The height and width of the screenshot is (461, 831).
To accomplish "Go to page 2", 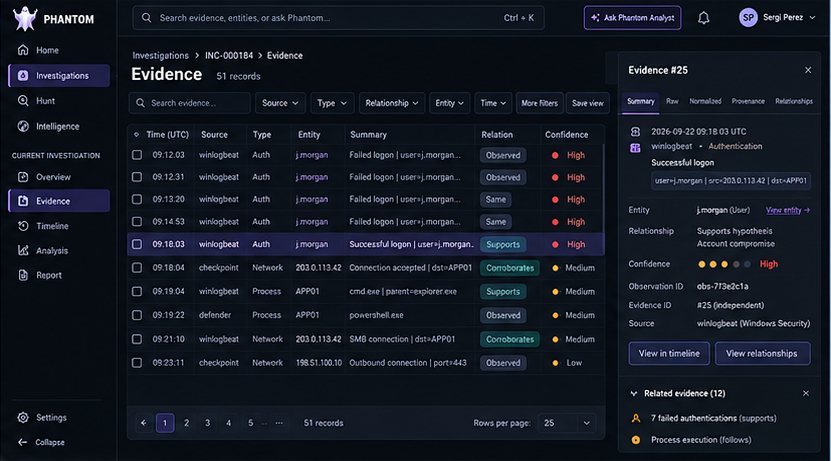I will pyautogui.click(x=186, y=423).
